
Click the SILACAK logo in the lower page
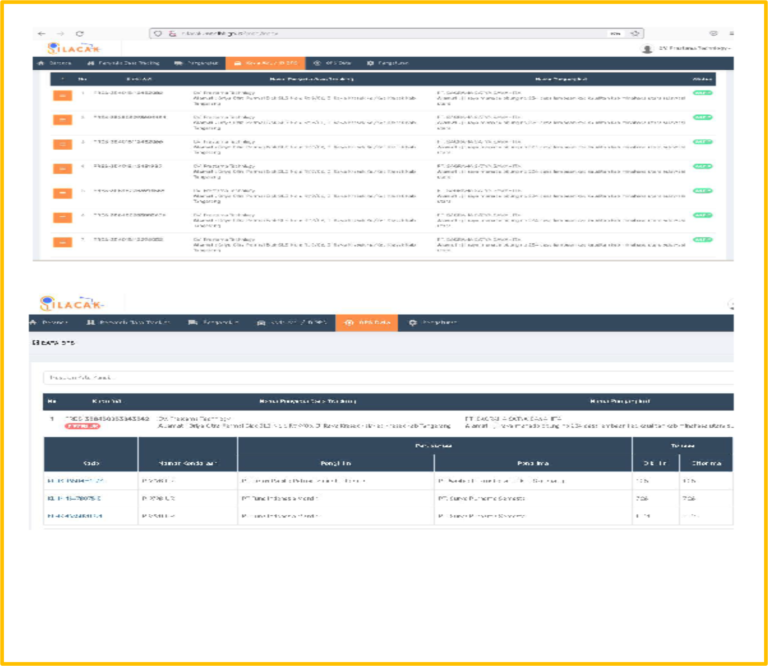click(68, 302)
